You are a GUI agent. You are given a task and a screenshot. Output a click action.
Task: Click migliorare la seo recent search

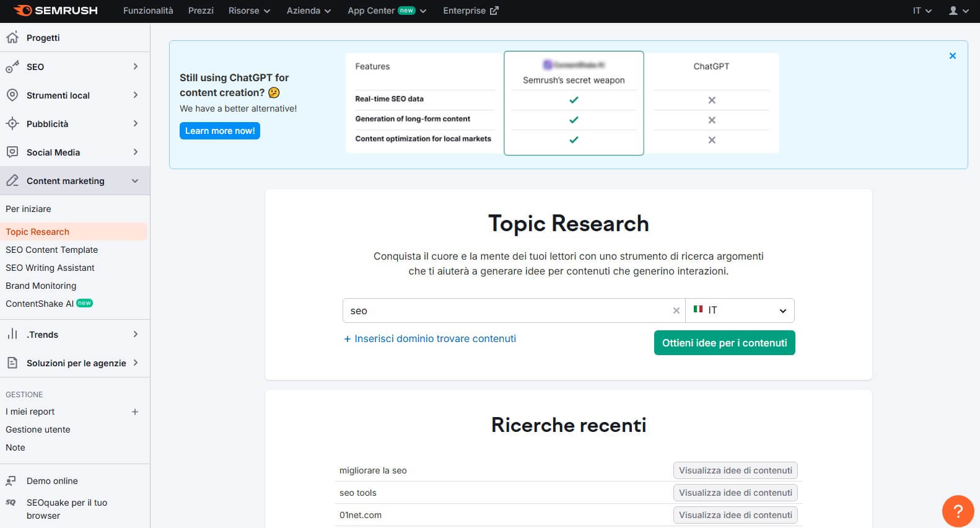373,470
